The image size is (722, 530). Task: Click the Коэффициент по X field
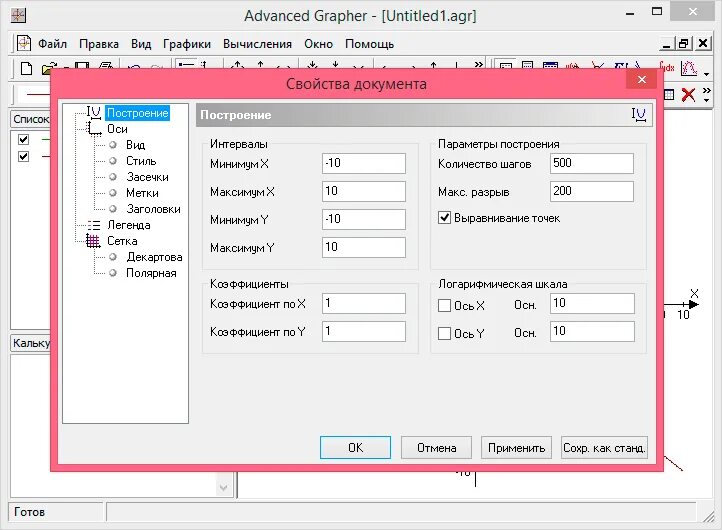[x=364, y=304]
